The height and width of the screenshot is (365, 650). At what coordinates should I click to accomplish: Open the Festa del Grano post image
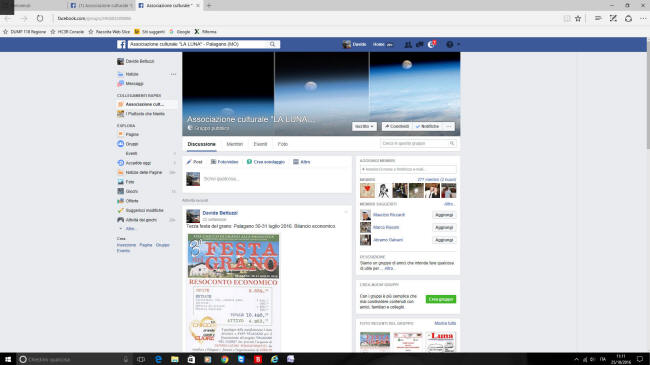click(x=233, y=292)
